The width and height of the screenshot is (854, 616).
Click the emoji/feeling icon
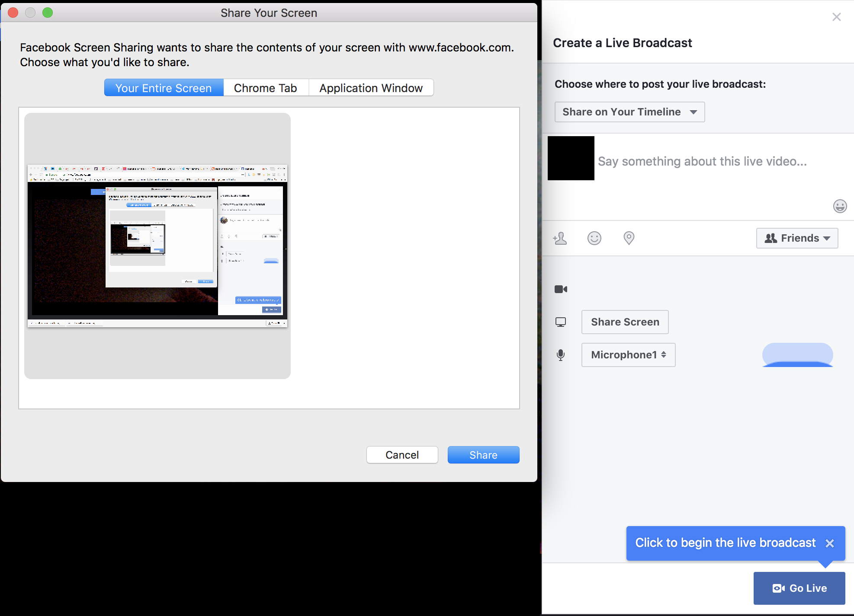click(x=595, y=237)
